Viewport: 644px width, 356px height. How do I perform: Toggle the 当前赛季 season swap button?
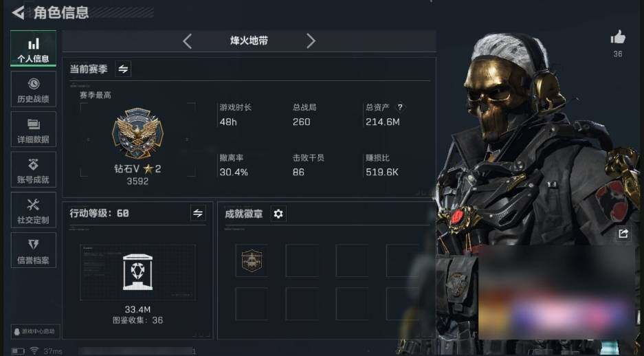123,69
